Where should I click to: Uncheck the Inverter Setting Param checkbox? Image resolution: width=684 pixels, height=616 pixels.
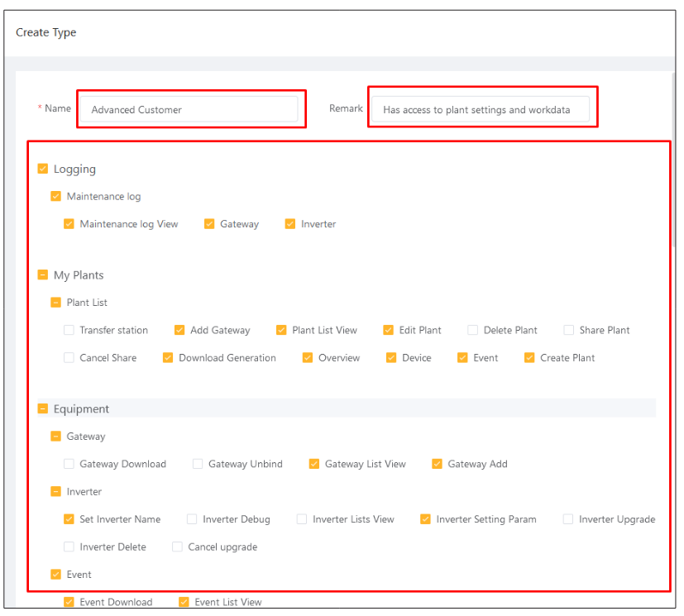[x=426, y=518]
